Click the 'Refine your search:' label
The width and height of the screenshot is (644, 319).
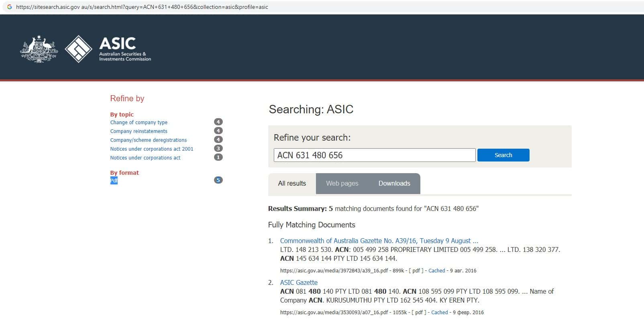312,138
